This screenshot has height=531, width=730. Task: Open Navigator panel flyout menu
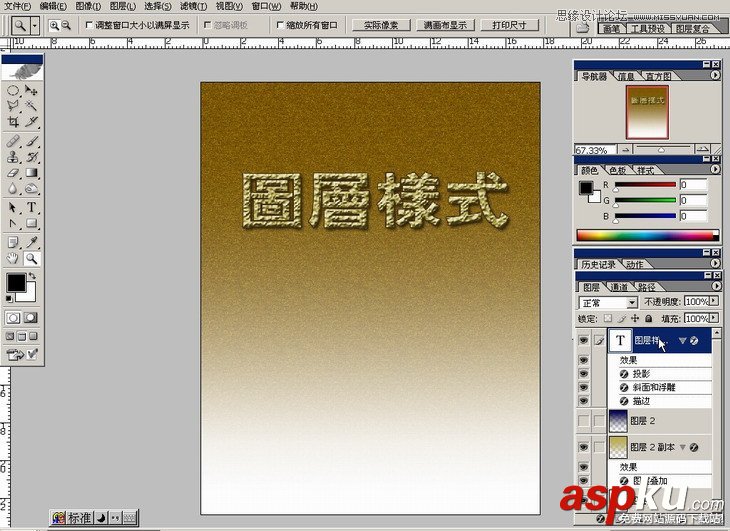click(716, 75)
